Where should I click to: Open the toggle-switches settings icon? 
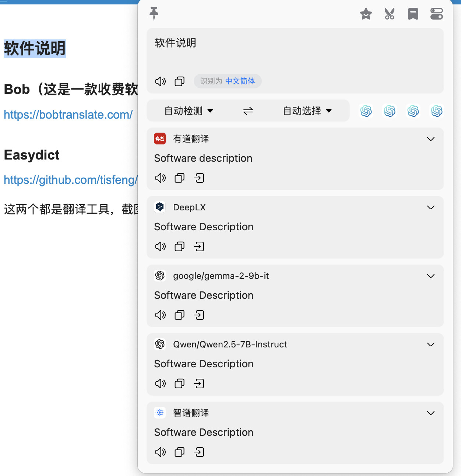[x=437, y=14]
